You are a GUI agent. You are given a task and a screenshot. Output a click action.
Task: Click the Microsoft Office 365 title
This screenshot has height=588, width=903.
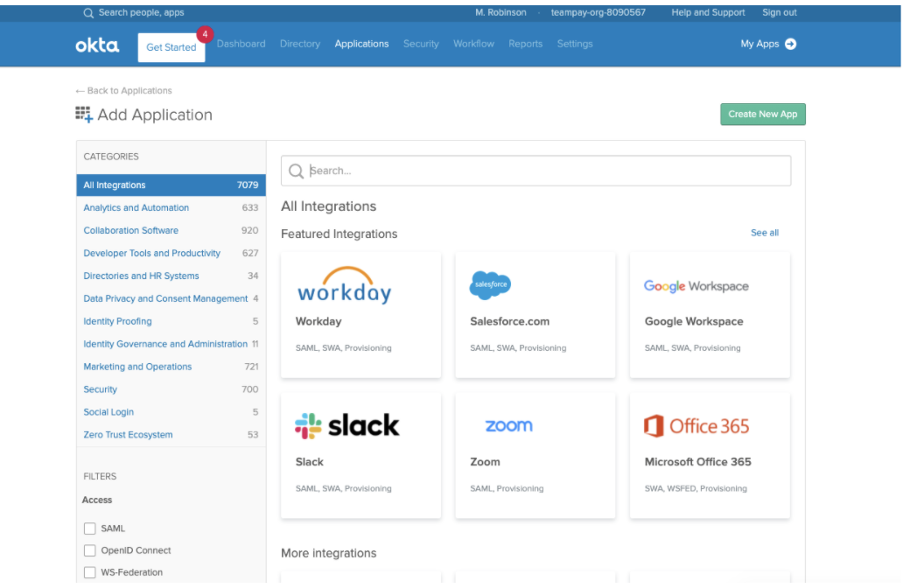698,462
